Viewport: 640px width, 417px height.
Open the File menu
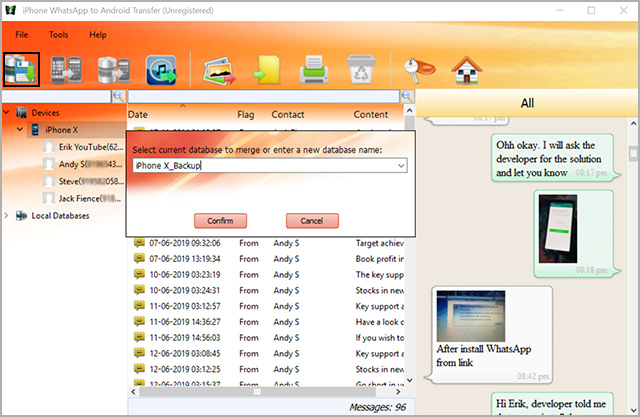click(x=22, y=34)
